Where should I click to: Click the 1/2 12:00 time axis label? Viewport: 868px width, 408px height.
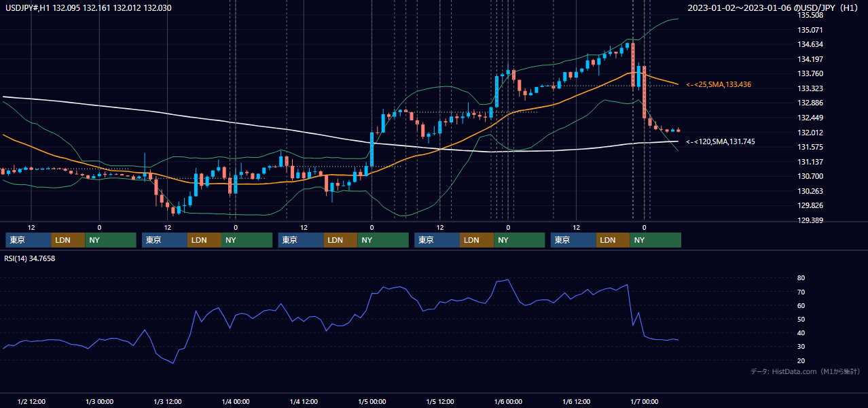(x=31, y=402)
